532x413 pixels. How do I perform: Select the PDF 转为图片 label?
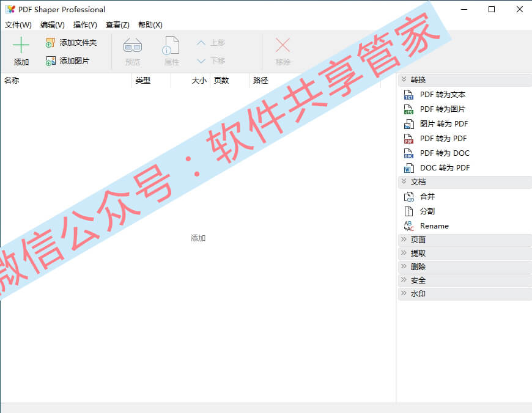tap(443, 109)
